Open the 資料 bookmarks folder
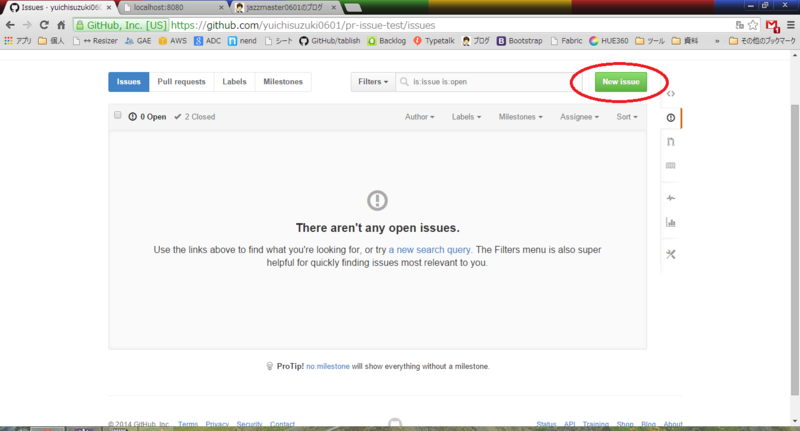This screenshot has height=431, width=800. point(685,41)
